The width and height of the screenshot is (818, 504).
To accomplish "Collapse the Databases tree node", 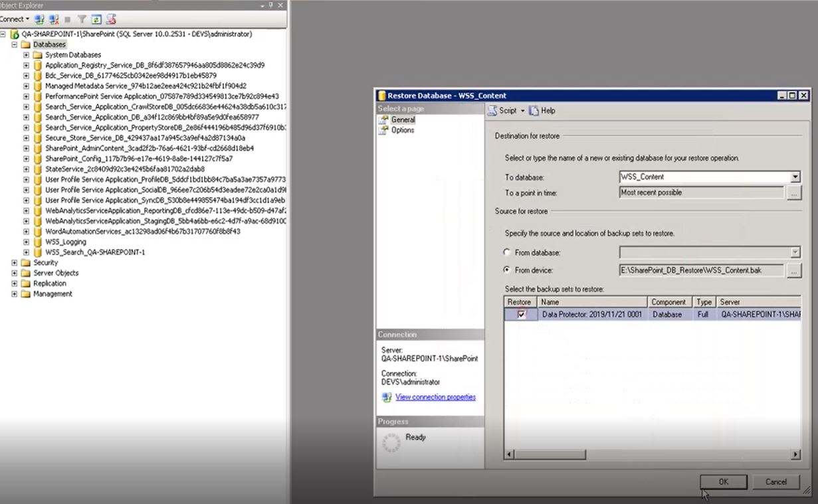I will click(x=15, y=44).
